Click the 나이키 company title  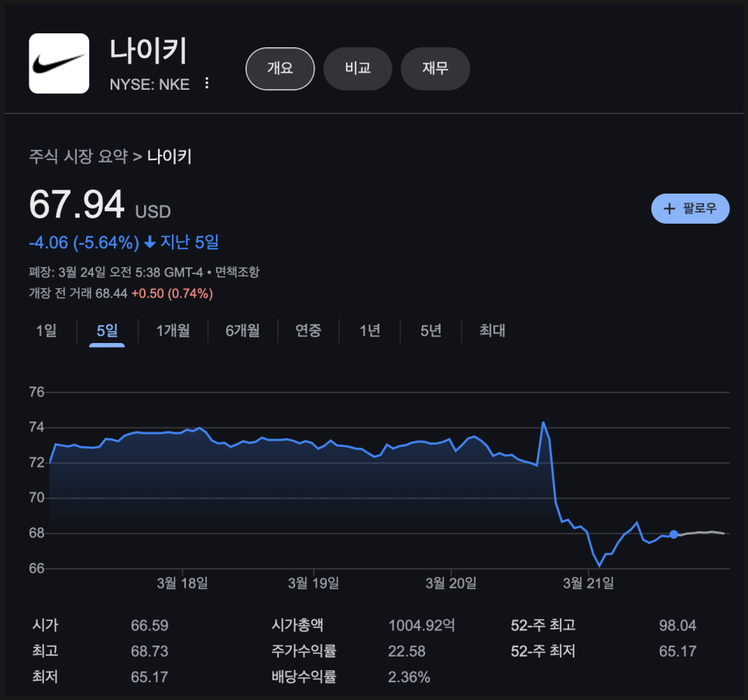pyautogui.click(x=148, y=51)
